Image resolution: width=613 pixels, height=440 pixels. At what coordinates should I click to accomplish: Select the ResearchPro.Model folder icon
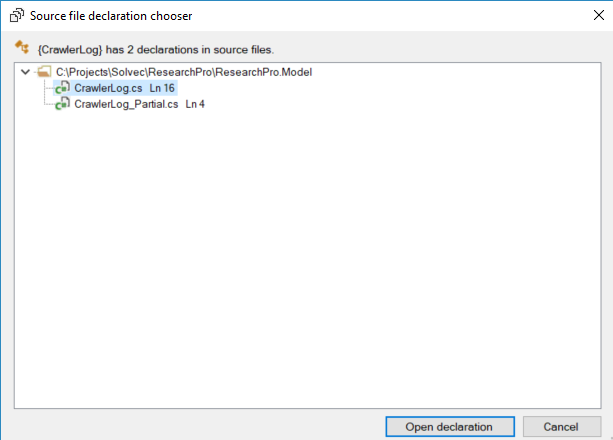pyautogui.click(x=44, y=72)
